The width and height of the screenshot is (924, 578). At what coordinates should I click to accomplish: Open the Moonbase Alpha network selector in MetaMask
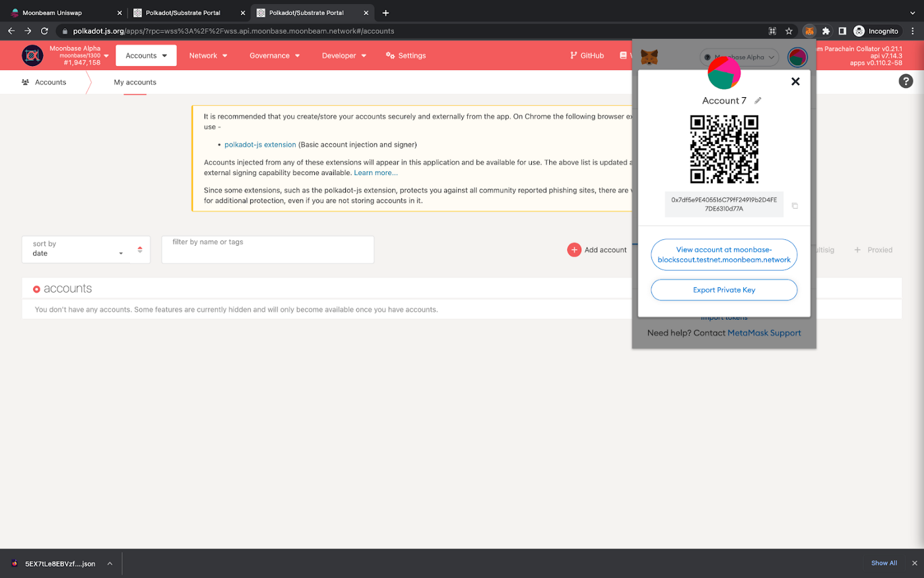[x=739, y=57]
